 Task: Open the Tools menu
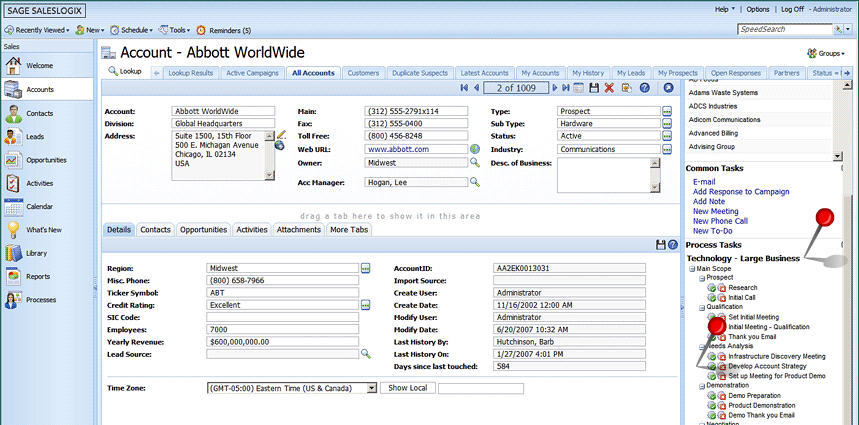tap(175, 30)
